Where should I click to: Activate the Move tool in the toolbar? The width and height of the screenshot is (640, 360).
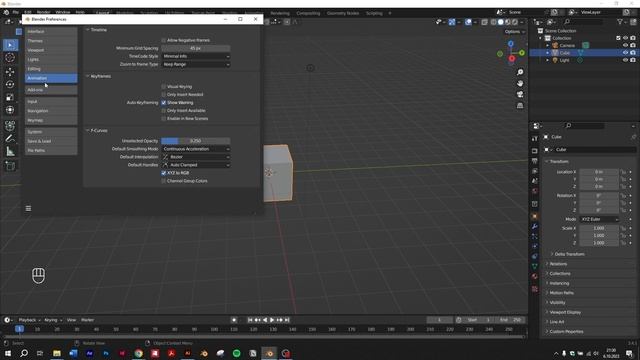10,72
